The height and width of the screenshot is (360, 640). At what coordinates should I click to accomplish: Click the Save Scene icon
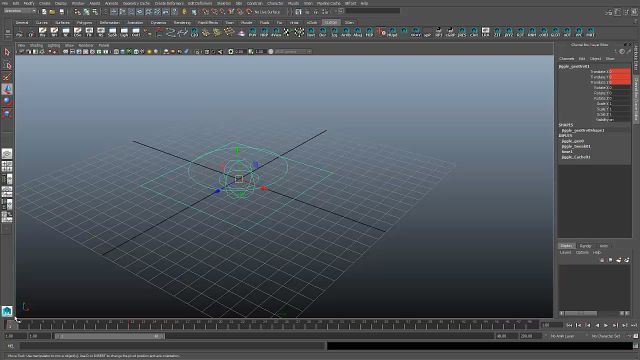61,12
